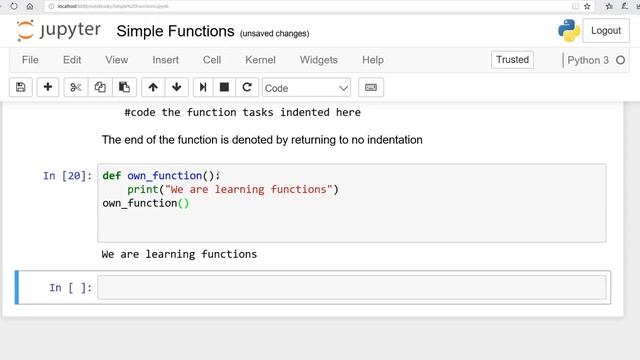Open the Edit menu
This screenshot has height=360, width=640.
tap(72, 60)
